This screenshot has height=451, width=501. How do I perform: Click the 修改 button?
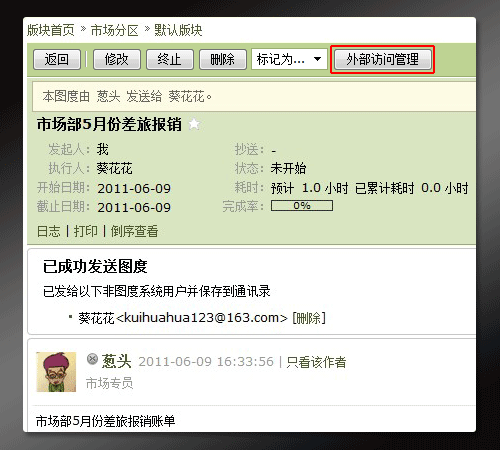(x=117, y=59)
